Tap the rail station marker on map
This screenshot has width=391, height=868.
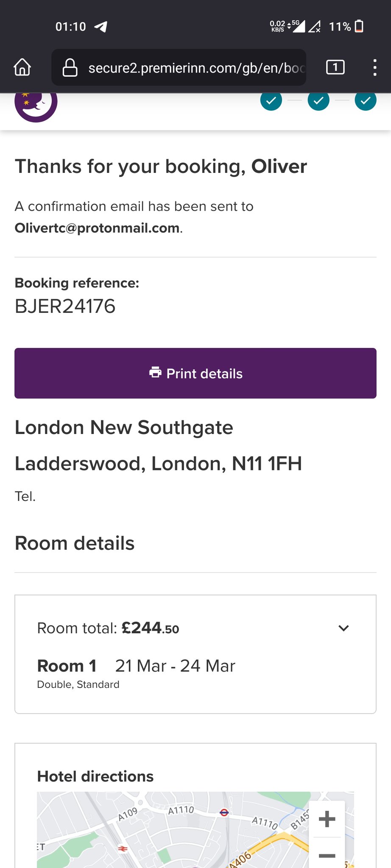coord(123,849)
